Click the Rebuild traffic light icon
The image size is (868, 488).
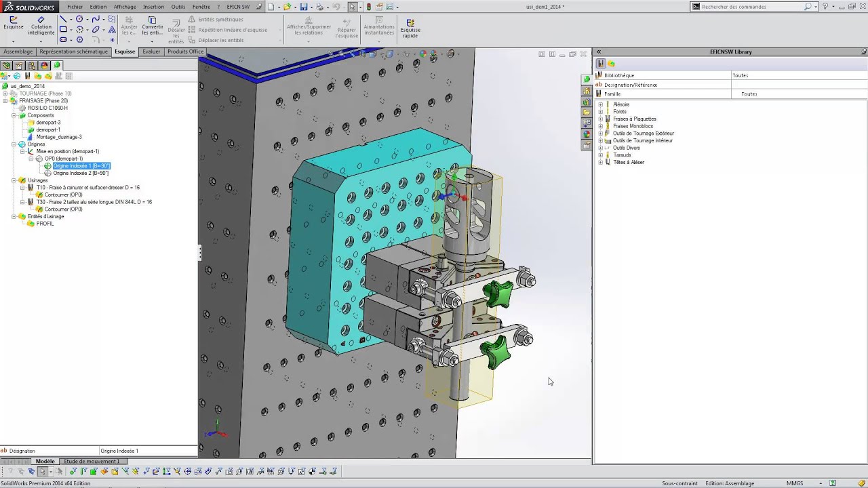[x=368, y=7]
